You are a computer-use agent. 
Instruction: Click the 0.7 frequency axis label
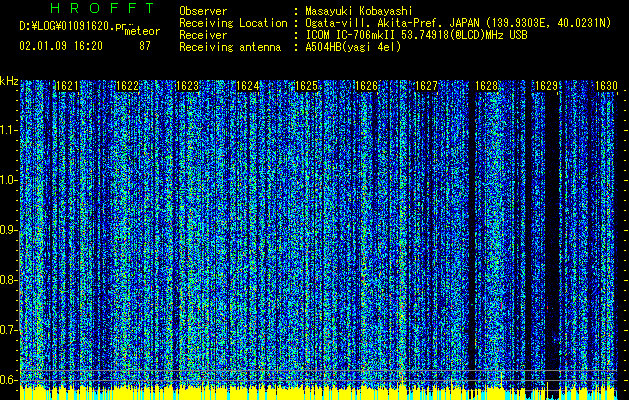coord(8,330)
